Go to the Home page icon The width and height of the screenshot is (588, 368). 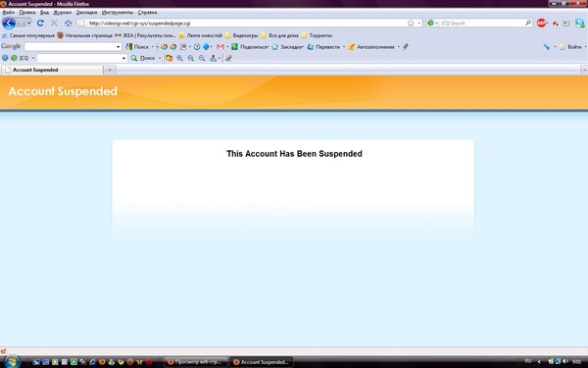tap(68, 23)
